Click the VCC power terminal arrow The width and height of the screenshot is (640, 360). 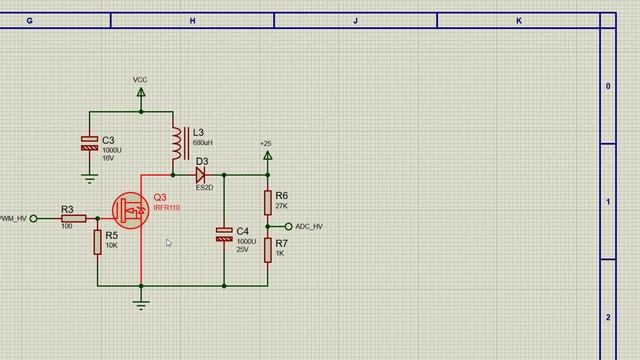click(141, 93)
